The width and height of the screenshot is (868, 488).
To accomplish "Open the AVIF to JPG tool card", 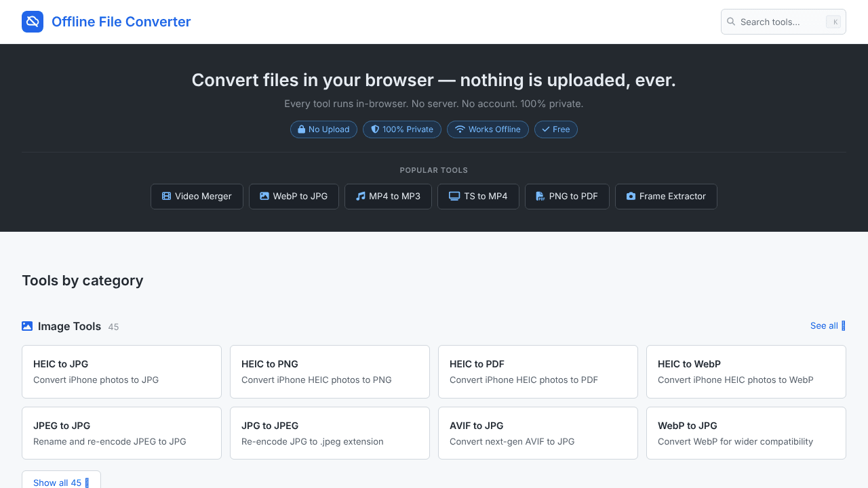I will click(x=538, y=433).
